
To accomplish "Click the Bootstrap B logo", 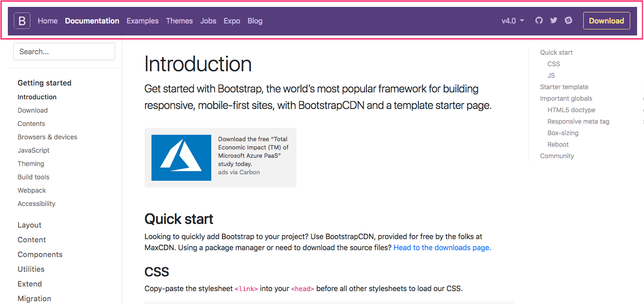I will tap(22, 21).
